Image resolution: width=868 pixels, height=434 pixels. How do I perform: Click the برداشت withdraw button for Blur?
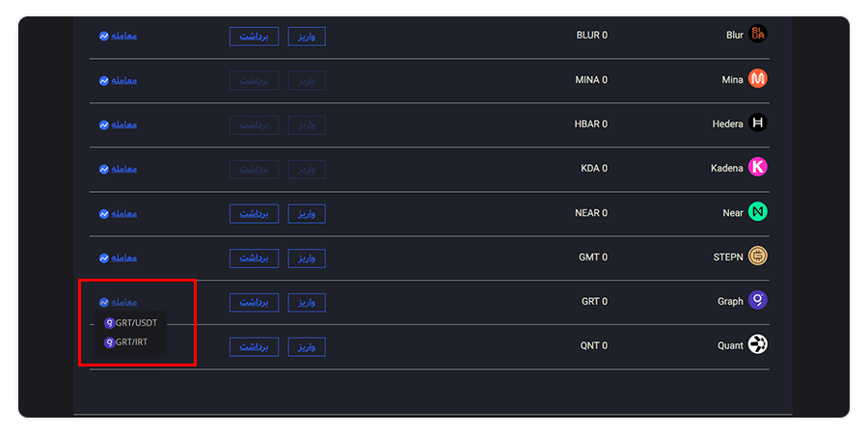tap(254, 37)
